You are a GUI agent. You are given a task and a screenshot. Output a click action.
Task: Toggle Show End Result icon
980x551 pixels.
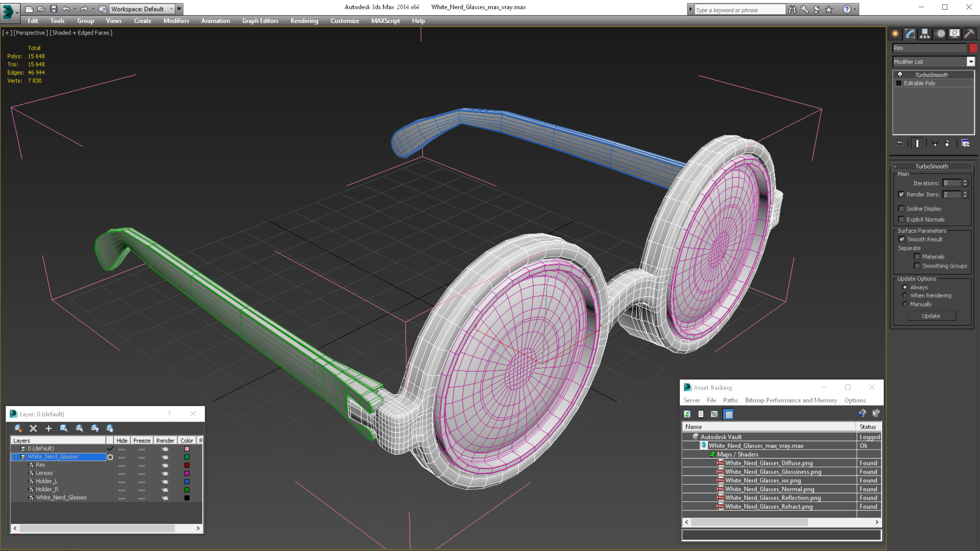(x=917, y=143)
